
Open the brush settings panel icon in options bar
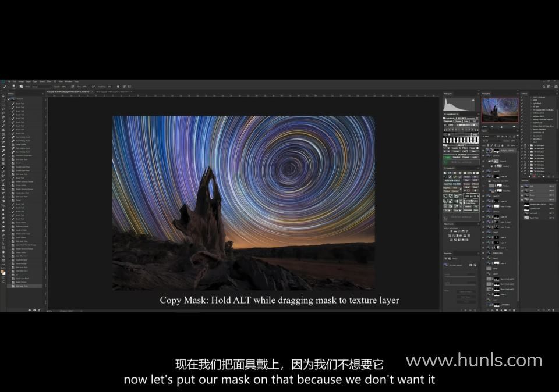[21, 87]
